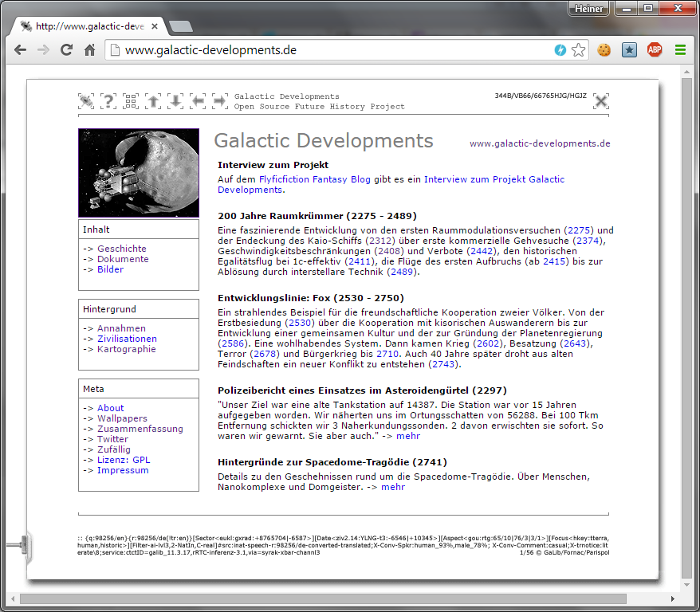Click the www.galactic-developments.de header link
This screenshot has width=700, height=612.
click(x=540, y=143)
